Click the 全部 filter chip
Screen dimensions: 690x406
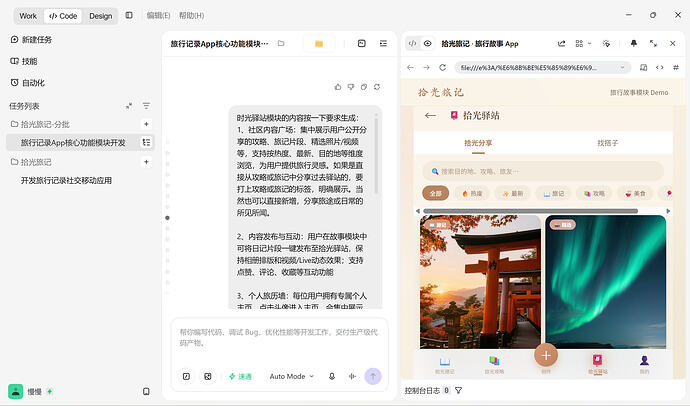click(x=436, y=193)
